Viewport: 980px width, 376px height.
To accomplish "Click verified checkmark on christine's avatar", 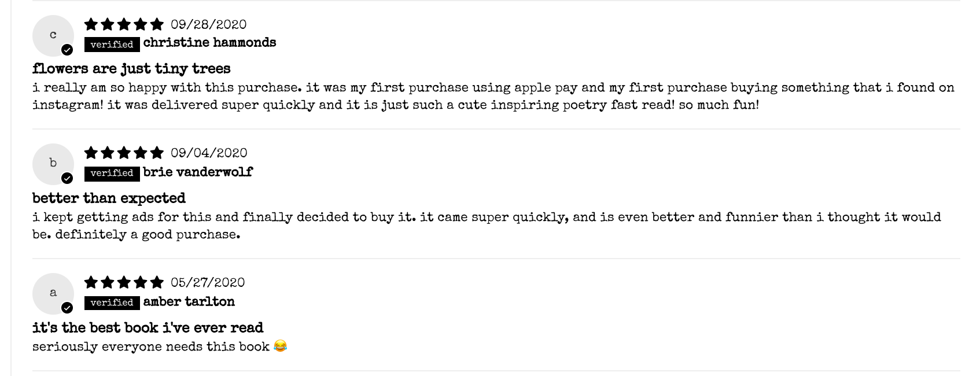I will (67, 50).
